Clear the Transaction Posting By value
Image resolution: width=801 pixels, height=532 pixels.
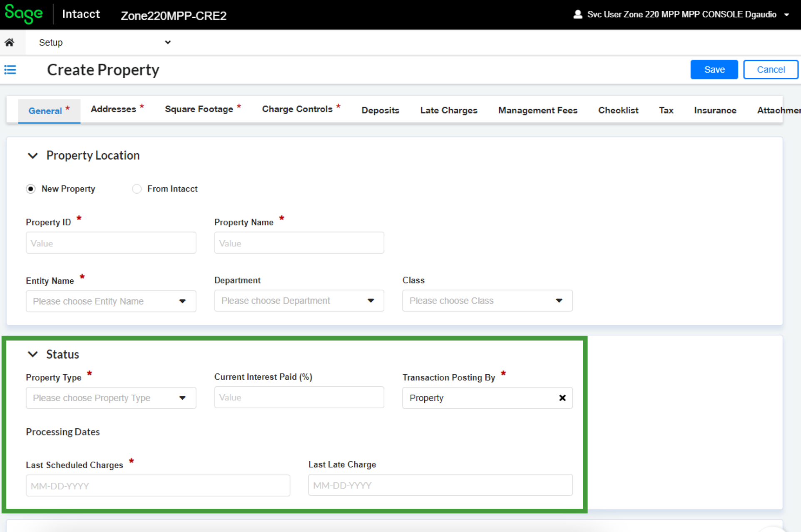point(562,398)
